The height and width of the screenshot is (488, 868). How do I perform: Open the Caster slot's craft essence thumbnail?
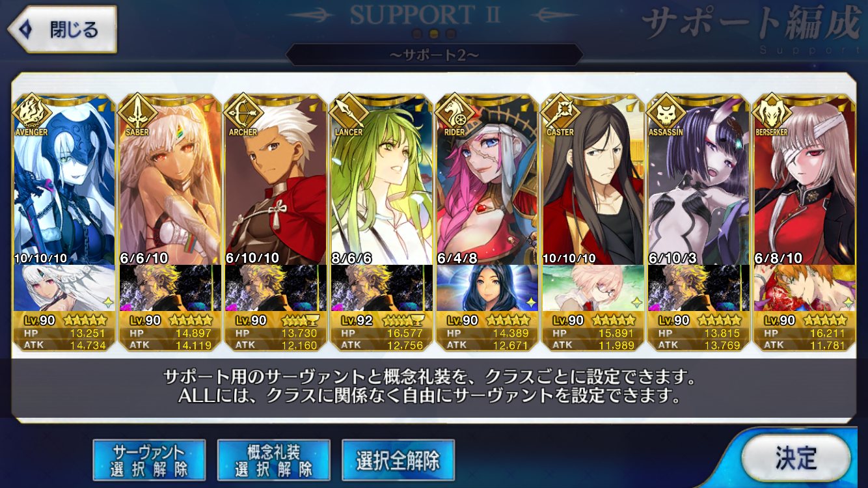pos(592,288)
